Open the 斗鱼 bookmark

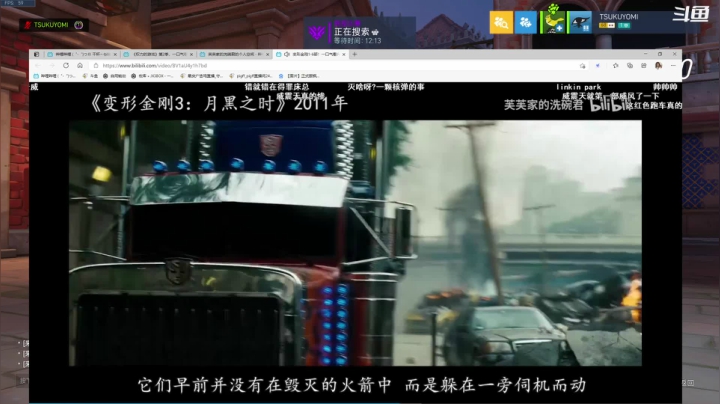[x=90, y=76]
